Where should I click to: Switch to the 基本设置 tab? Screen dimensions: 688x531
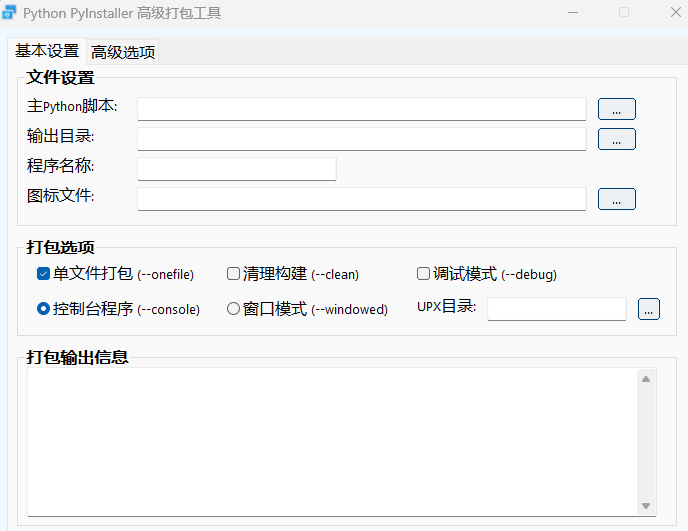(x=47, y=51)
